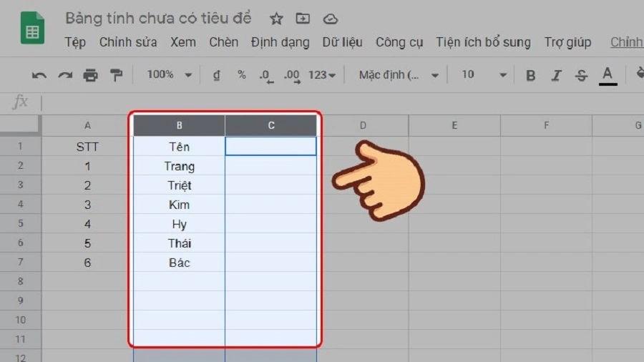Click the spreadsheet title to rename

point(158,19)
